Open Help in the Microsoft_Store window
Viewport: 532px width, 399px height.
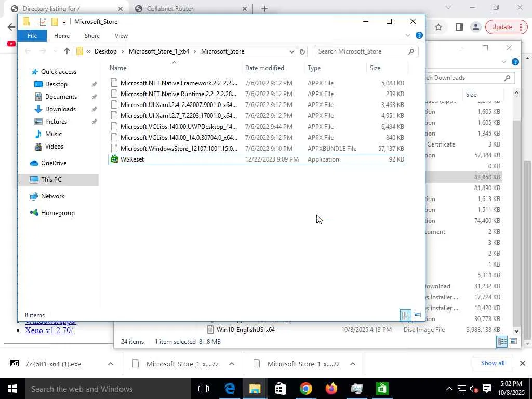click(419, 35)
